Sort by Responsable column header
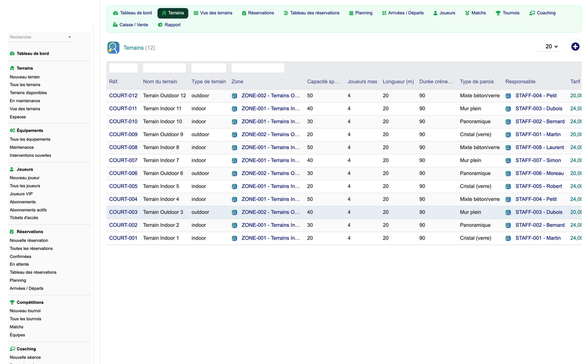The image size is (588, 364). pos(520,82)
